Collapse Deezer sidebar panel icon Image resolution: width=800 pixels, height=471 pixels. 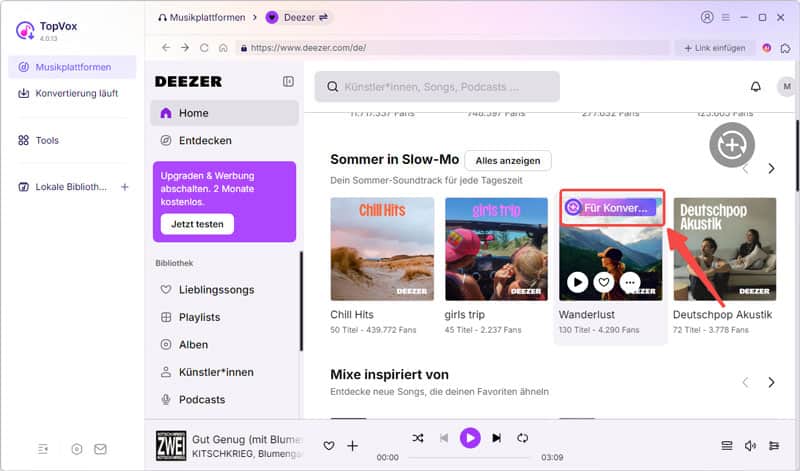click(288, 82)
